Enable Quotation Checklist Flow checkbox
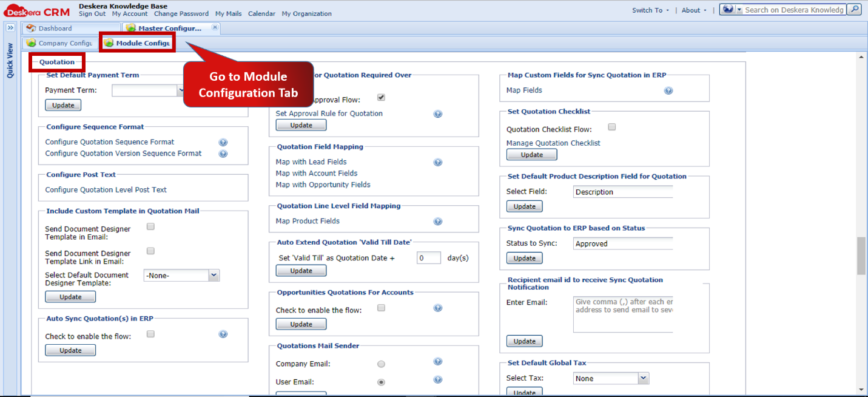The image size is (868, 397). [611, 127]
